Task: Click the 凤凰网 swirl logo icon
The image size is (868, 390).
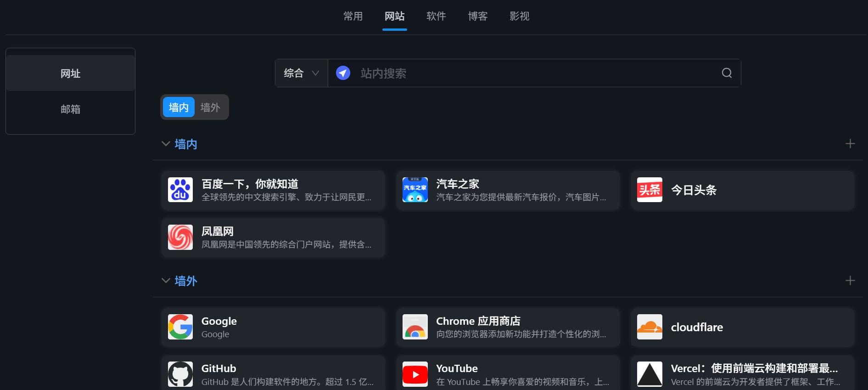Action: click(x=180, y=237)
